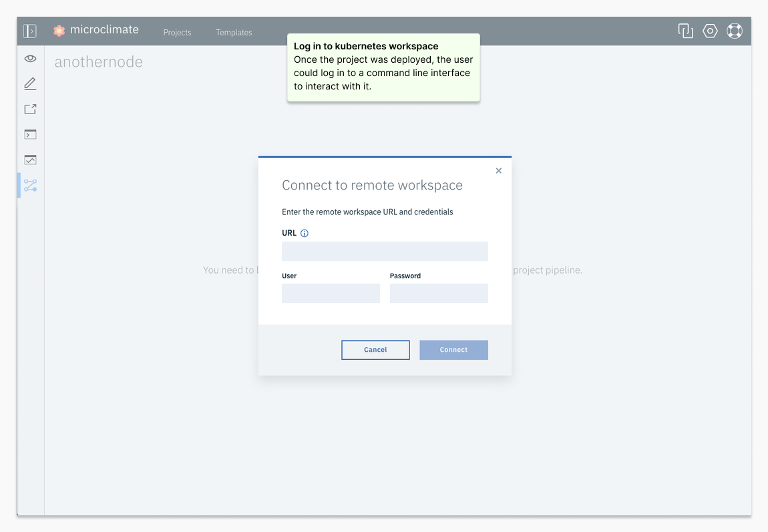This screenshot has width=768, height=532.
Task: Open the Projects menu
Action: coord(177,32)
